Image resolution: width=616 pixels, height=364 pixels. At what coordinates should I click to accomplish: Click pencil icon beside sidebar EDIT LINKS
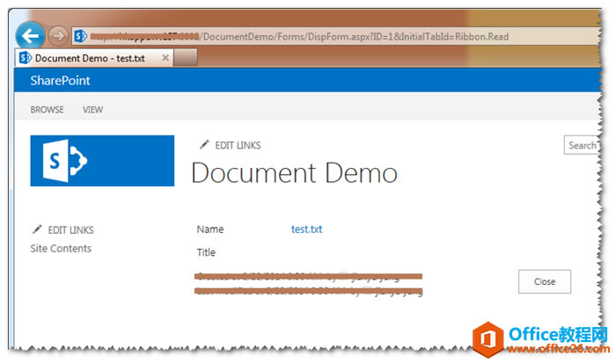(37, 229)
